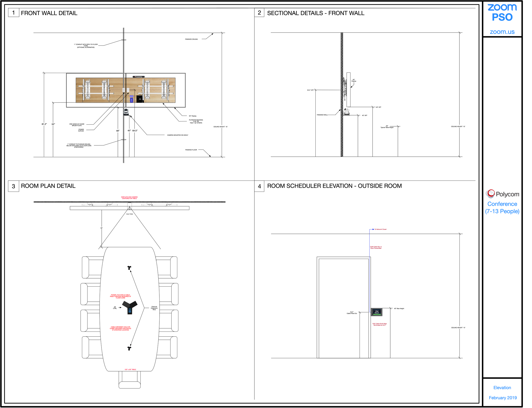
Task: Select the Cat6 Cable Run in Door Frame/Wall note
Action: [376, 247]
